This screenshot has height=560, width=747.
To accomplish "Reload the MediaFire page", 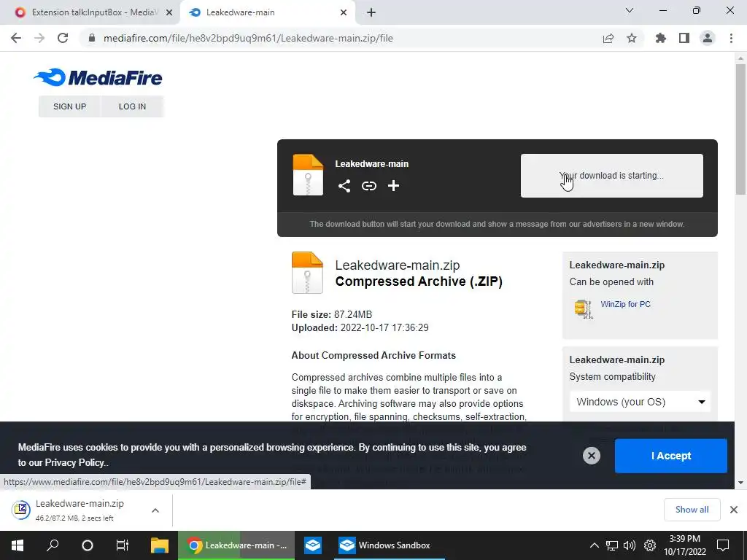I will pyautogui.click(x=63, y=38).
